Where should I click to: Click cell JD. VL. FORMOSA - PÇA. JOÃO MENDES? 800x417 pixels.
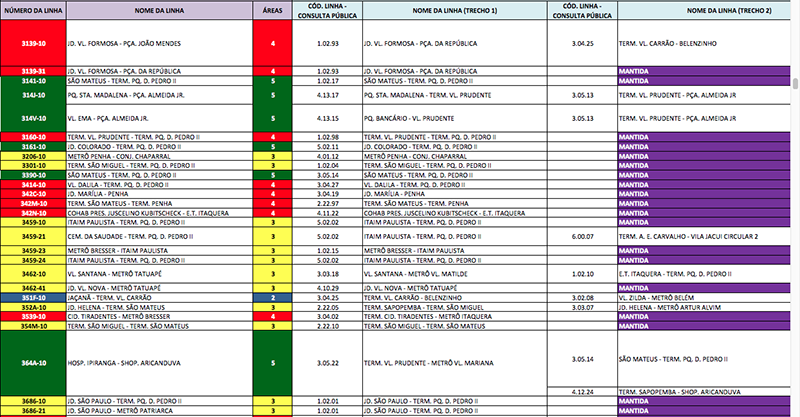pos(159,43)
